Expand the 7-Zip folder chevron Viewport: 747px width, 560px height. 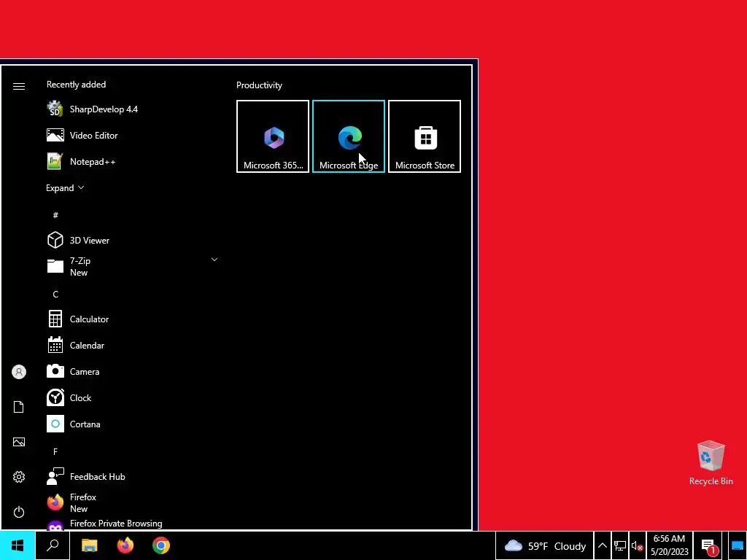point(214,260)
